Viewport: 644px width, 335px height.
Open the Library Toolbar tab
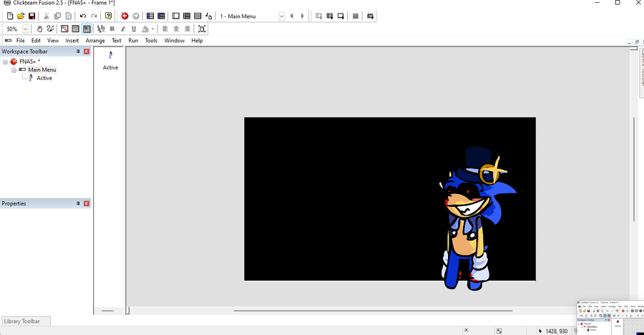[x=26, y=321]
